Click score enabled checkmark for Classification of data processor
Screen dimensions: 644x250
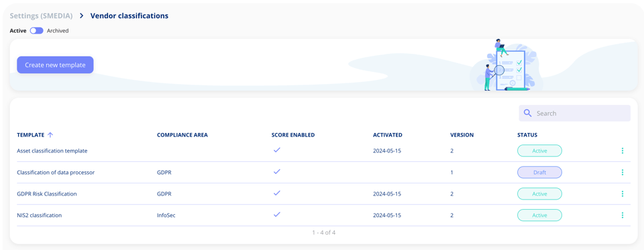click(277, 171)
